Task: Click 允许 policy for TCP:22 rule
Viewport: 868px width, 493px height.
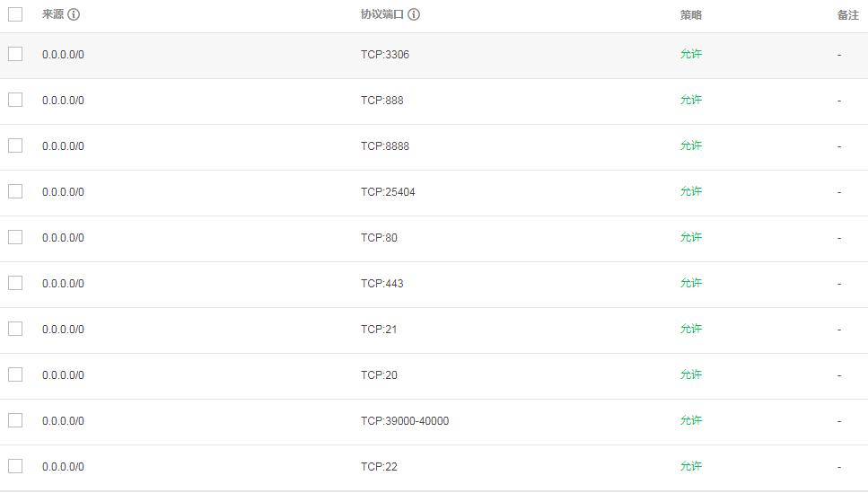Action: click(691, 466)
